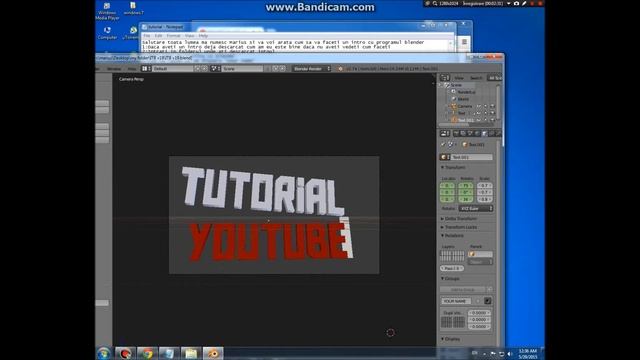This screenshot has width=640, height=360.
Task: Click the Notepad vertical scrollbar
Action: 451,45
